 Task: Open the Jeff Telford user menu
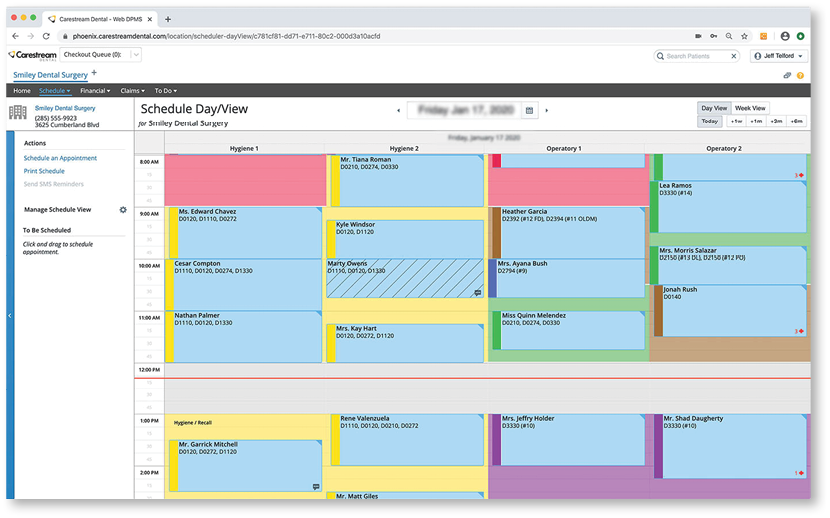(x=779, y=56)
